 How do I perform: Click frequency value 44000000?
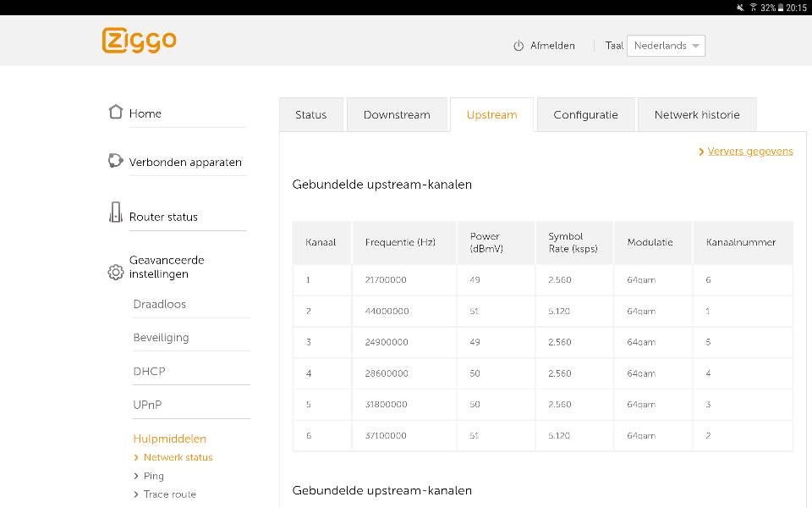[387, 311]
